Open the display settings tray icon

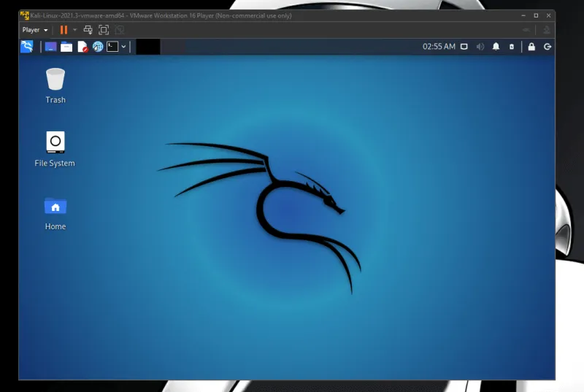[x=464, y=47]
